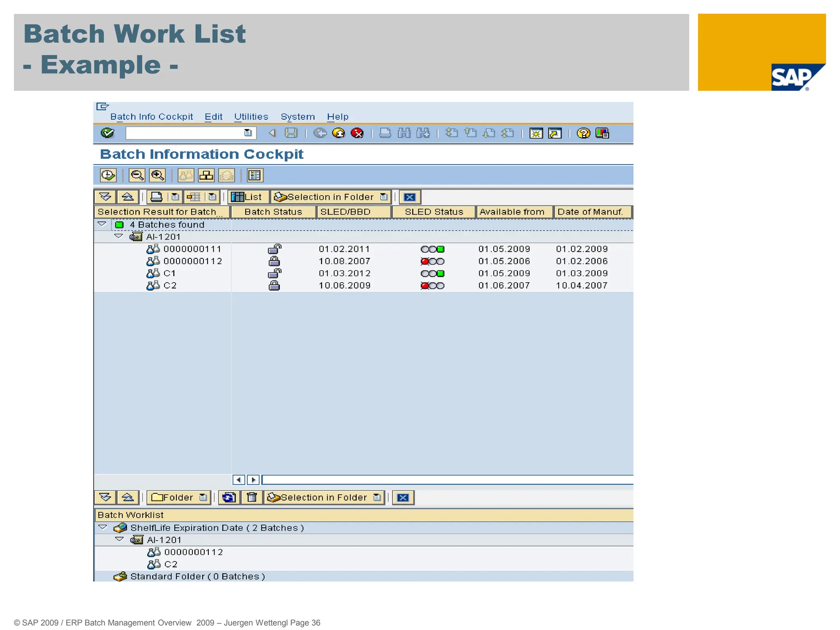
Task: Click the green checkmark Enter icon
Action: click(107, 133)
